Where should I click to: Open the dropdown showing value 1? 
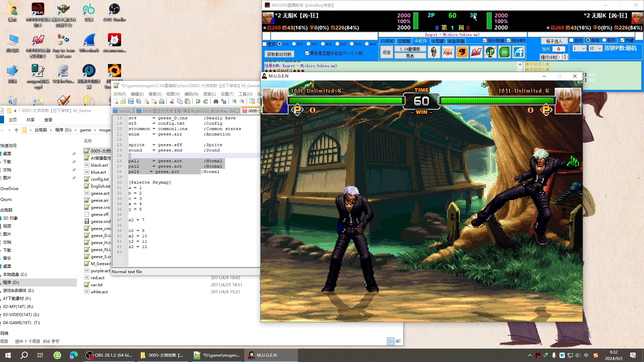click(579, 48)
